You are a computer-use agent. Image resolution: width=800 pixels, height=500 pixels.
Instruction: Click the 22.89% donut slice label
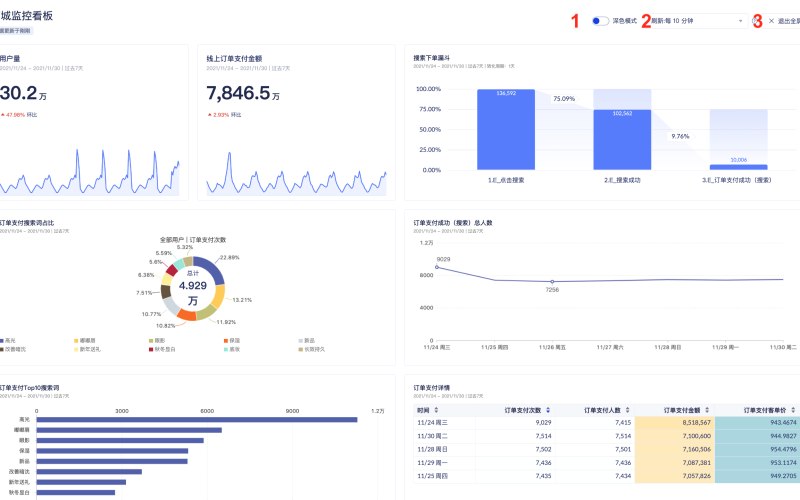click(230, 258)
